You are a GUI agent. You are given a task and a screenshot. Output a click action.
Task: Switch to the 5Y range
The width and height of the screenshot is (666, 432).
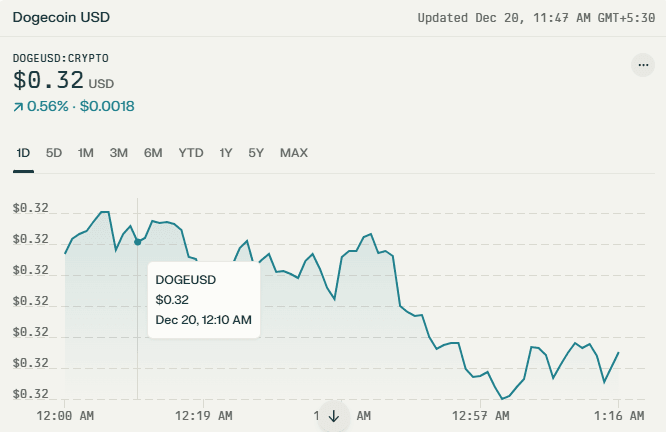[x=256, y=153]
